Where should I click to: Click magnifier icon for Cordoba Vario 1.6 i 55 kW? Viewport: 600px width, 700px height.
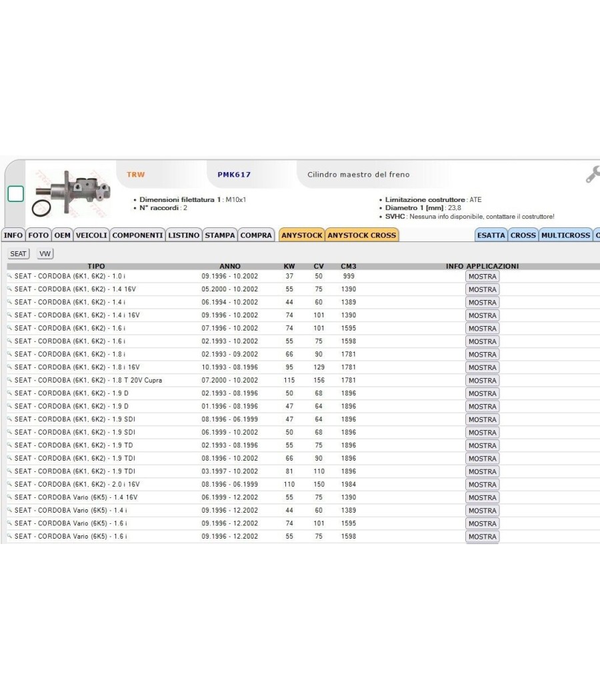(9, 536)
